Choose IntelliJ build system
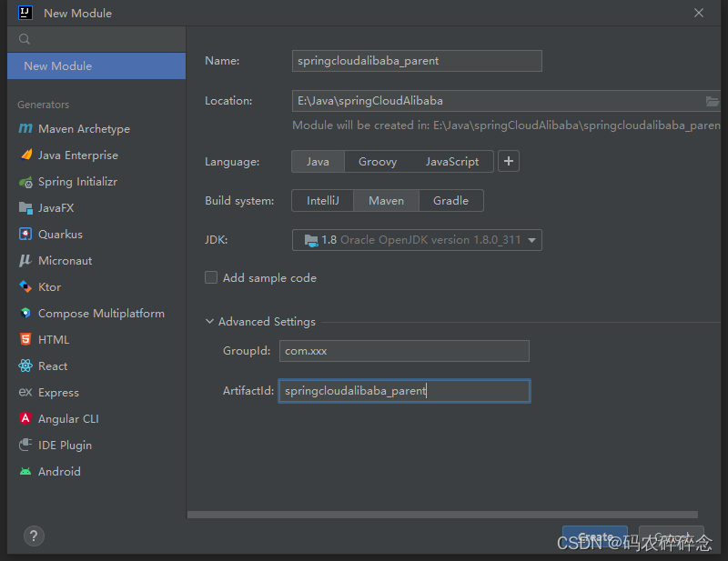This screenshot has width=728, height=561. coord(323,200)
